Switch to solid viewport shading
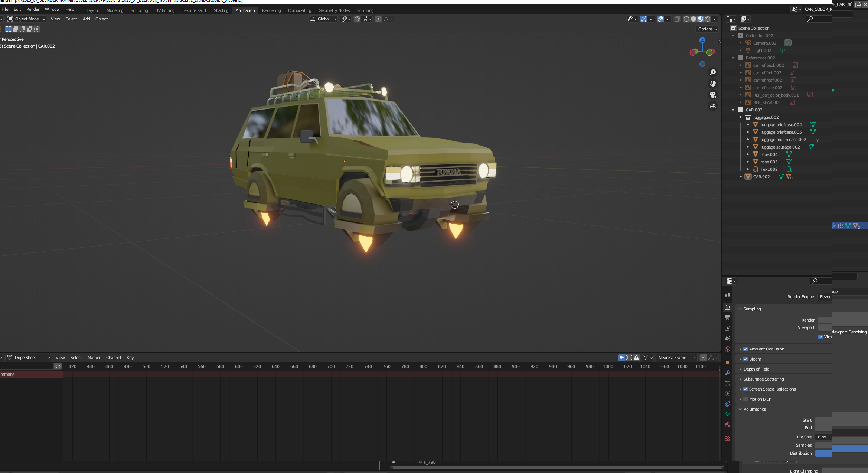Viewport: 868px width, 473px height. pyautogui.click(x=694, y=19)
